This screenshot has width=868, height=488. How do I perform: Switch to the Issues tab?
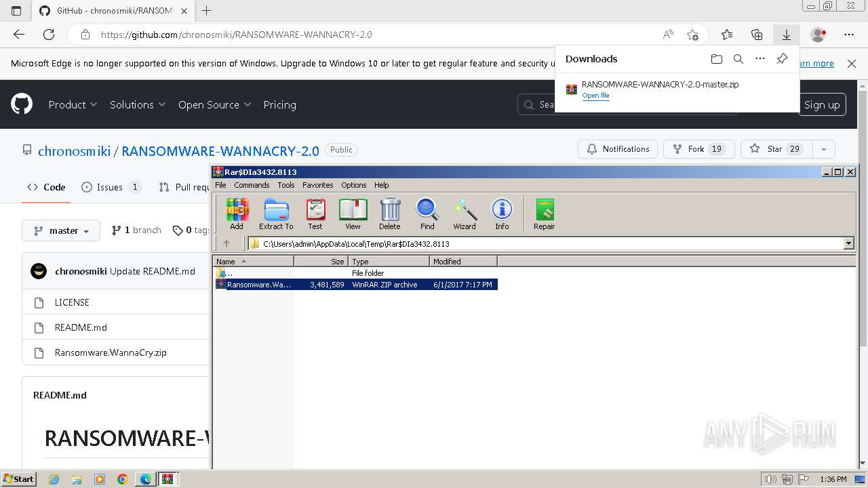click(x=111, y=187)
